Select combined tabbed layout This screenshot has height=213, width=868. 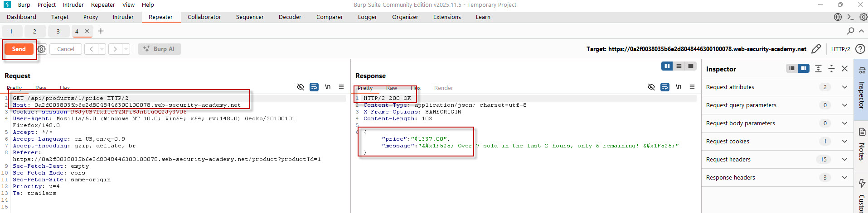tap(691, 66)
